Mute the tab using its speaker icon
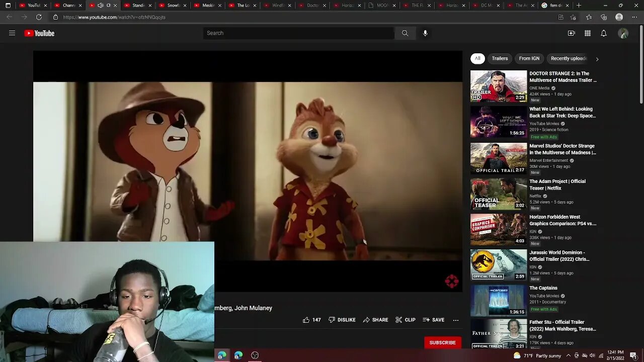This screenshot has height=362, width=644. (100, 6)
